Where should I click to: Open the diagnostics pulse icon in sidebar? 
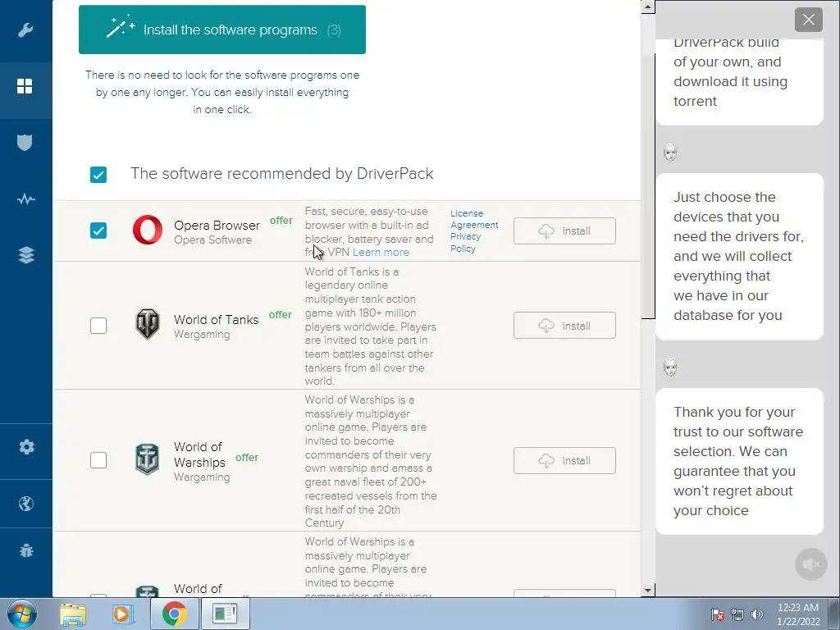pyautogui.click(x=25, y=199)
